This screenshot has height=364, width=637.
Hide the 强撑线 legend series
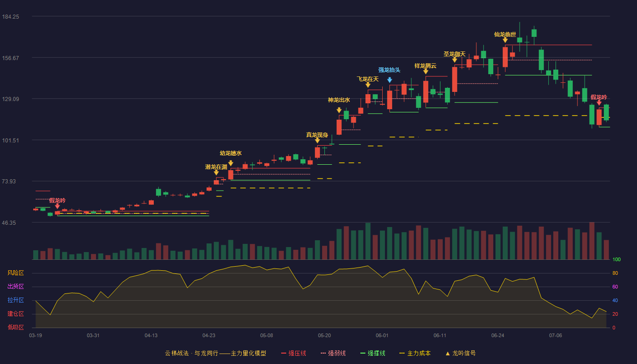(373, 353)
